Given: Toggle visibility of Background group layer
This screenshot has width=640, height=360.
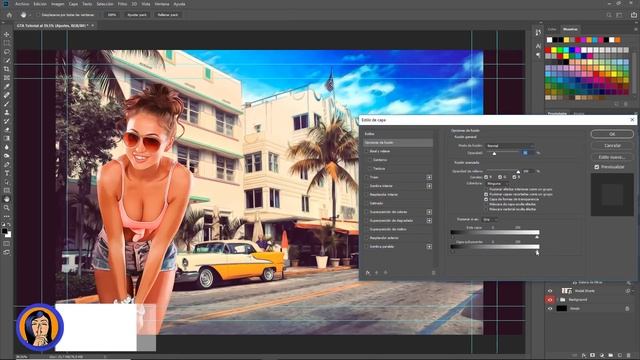Looking at the screenshot, I should [550, 300].
